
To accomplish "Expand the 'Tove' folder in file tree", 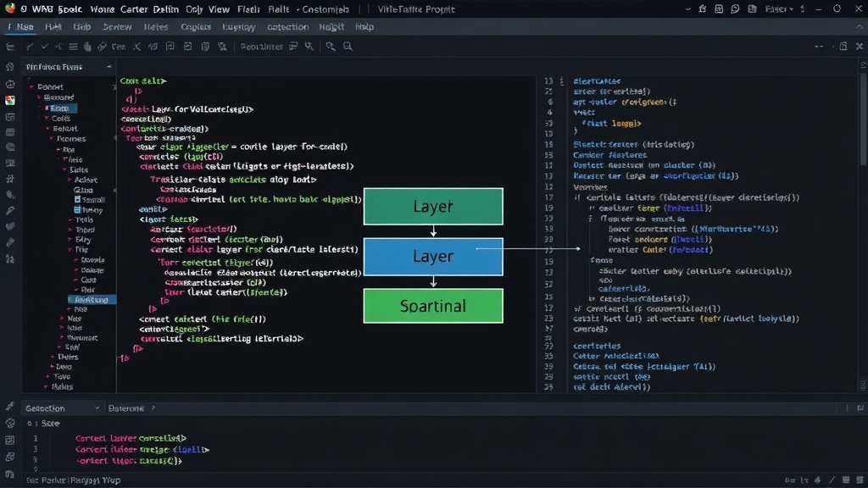I will (48, 377).
